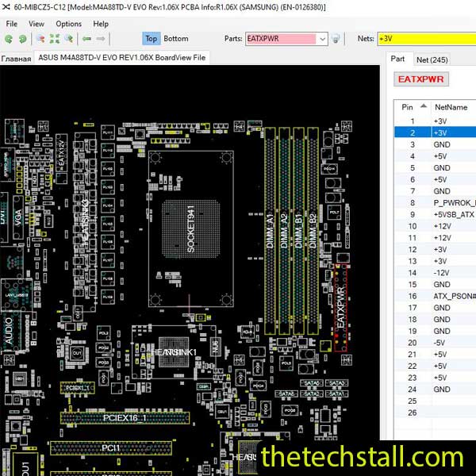476x476 pixels.
Task: Select pin 10 +12V row
Action: (x=435, y=226)
